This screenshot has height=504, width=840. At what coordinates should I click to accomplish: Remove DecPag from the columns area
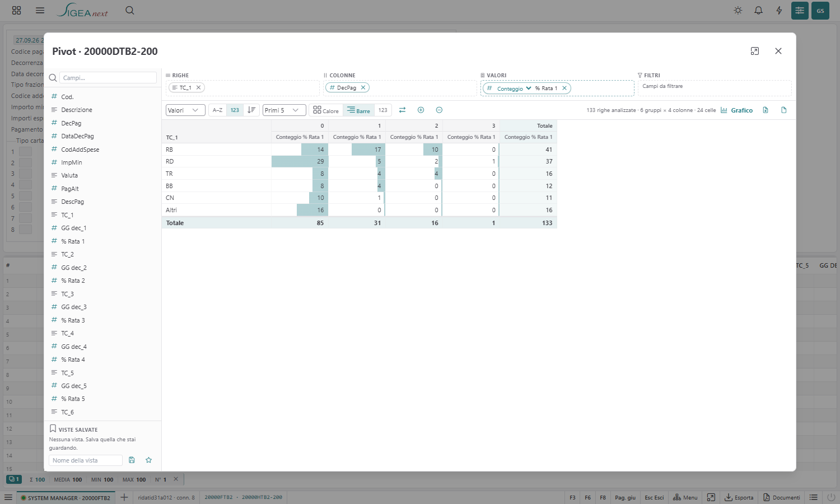pos(363,87)
